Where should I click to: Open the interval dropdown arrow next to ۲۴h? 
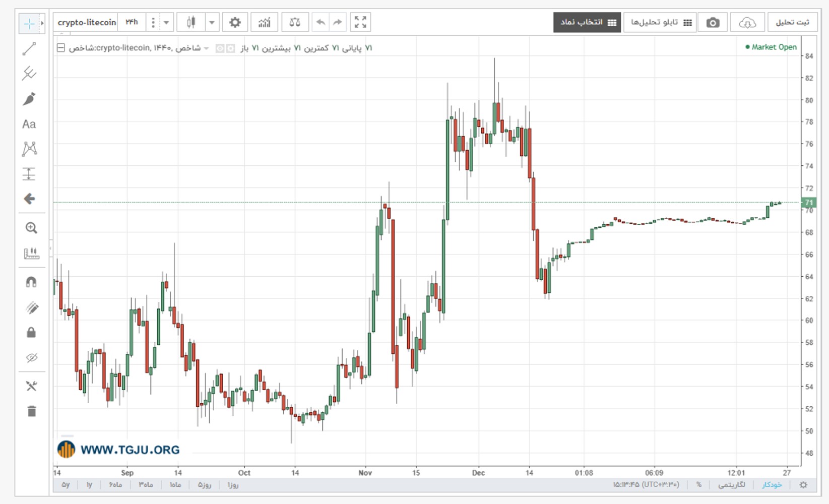tap(166, 23)
